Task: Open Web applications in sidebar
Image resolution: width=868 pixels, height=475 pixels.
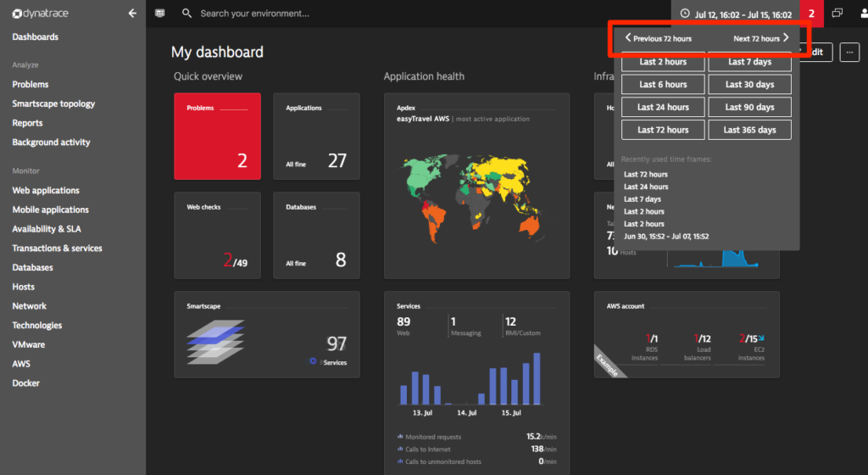Action: [x=46, y=191]
